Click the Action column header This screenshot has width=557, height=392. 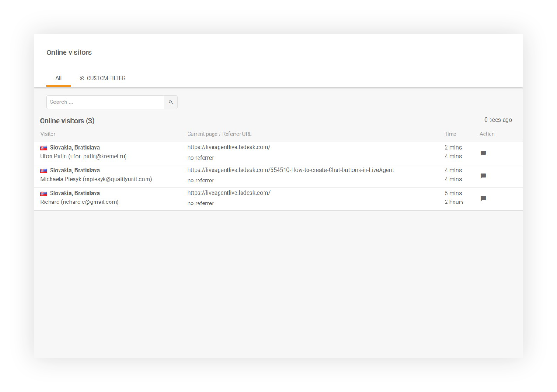pos(487,134)
